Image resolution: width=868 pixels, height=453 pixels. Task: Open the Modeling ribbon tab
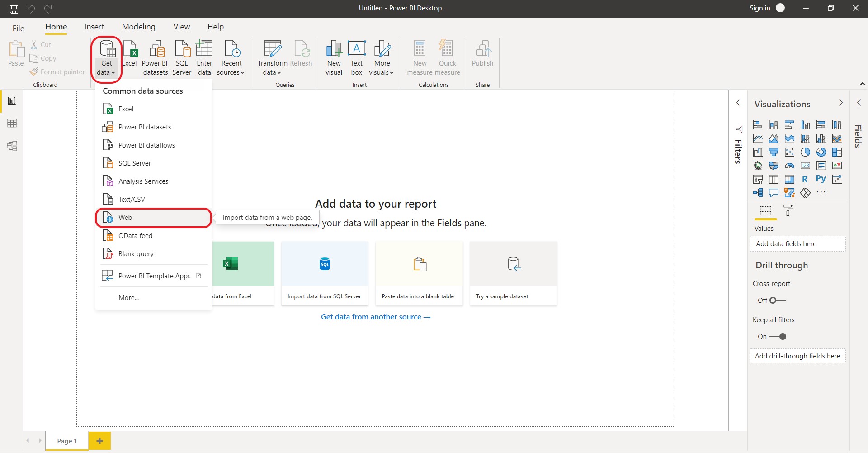pos(139,27)
